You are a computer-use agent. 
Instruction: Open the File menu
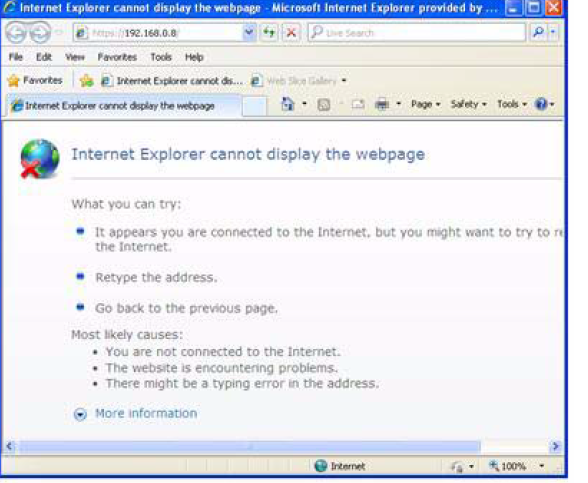tap(16, 57)
